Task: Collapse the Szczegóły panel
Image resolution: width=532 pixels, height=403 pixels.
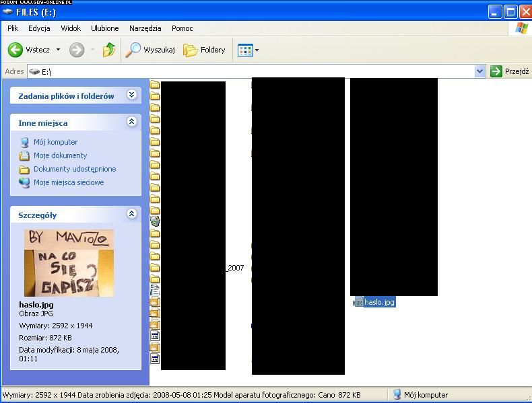Action: click(132, 215)
